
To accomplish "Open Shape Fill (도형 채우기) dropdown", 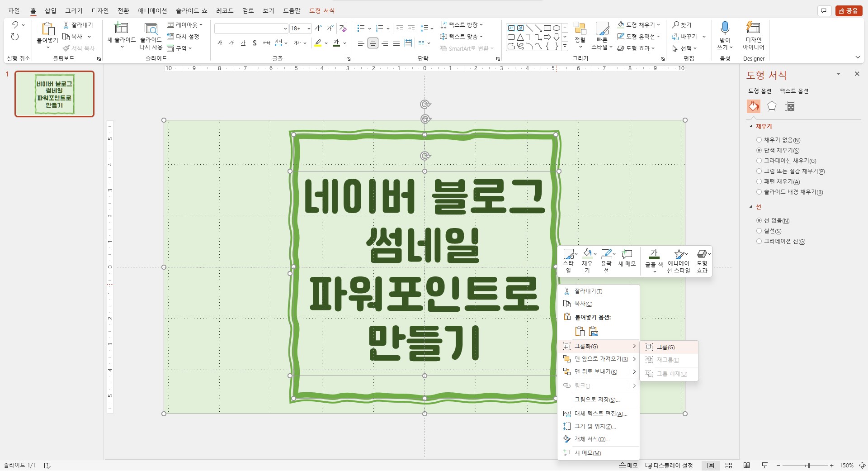I will tap(639, 25).
